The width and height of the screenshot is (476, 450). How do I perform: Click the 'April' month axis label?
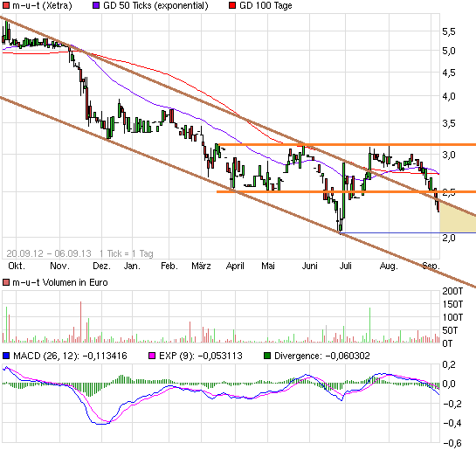tap(235, 266)
